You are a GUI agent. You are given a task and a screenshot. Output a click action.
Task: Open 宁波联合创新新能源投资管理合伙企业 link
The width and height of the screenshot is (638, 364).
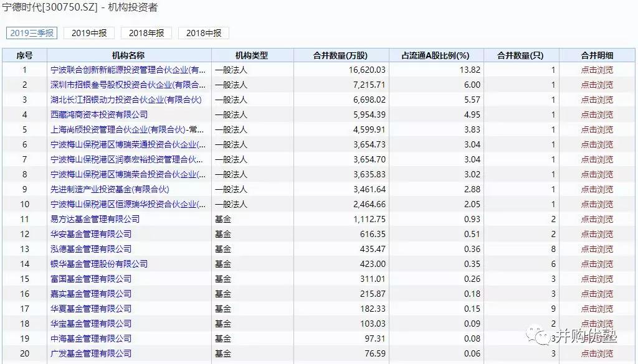[x=128, y=70]
